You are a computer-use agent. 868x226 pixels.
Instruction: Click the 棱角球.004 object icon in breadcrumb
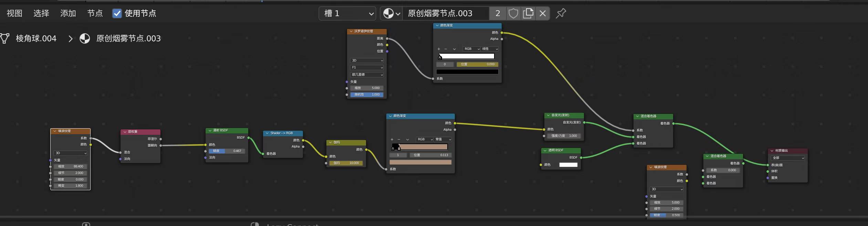[4, 38]
